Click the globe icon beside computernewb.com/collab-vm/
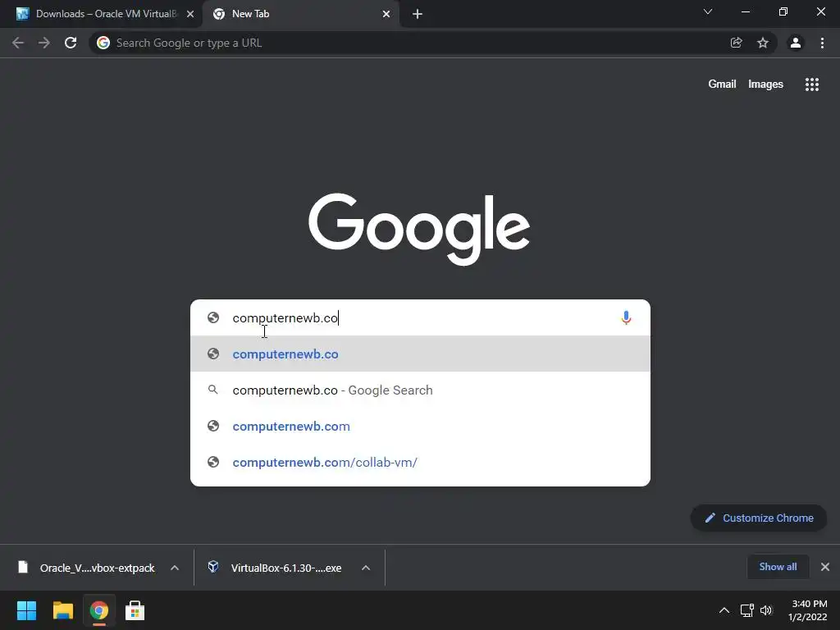The height and width of the screenshot is (630, 840). point(213,462)
